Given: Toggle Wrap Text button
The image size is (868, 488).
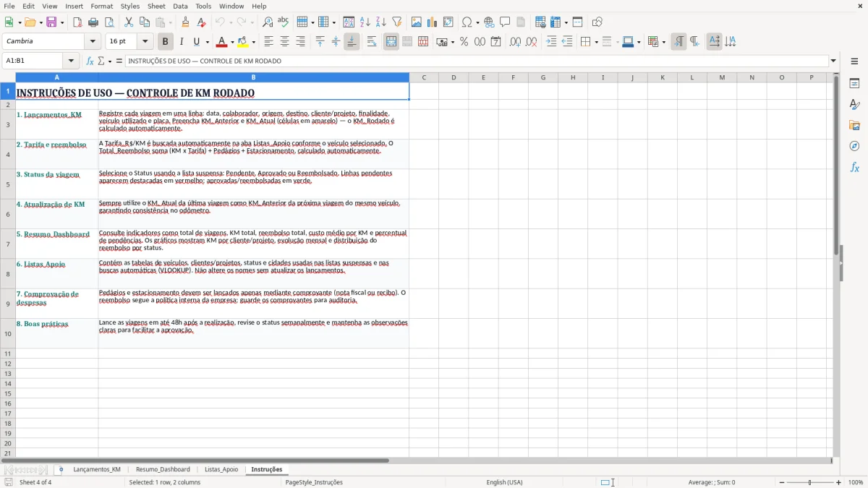Looking at the screenshot, I should tap(372, 42).
